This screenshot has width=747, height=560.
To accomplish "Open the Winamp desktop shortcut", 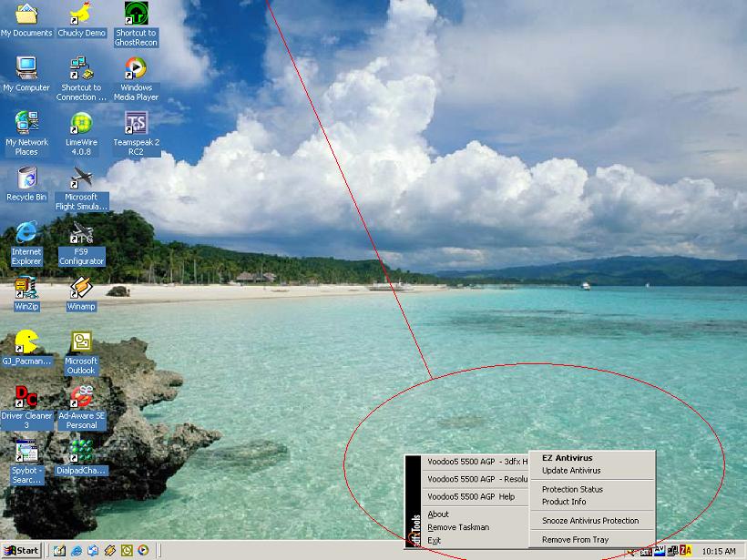I will [81, 289].
